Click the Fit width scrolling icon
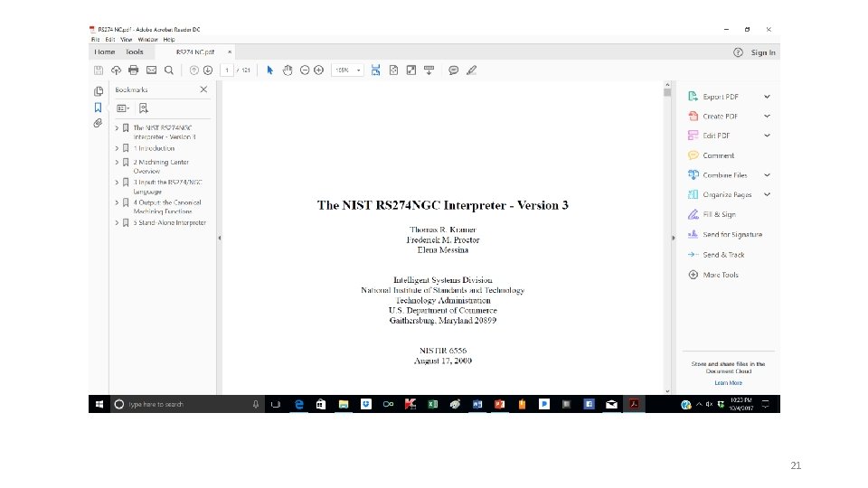Screen dimensions: 868x488 click(375, 70)
